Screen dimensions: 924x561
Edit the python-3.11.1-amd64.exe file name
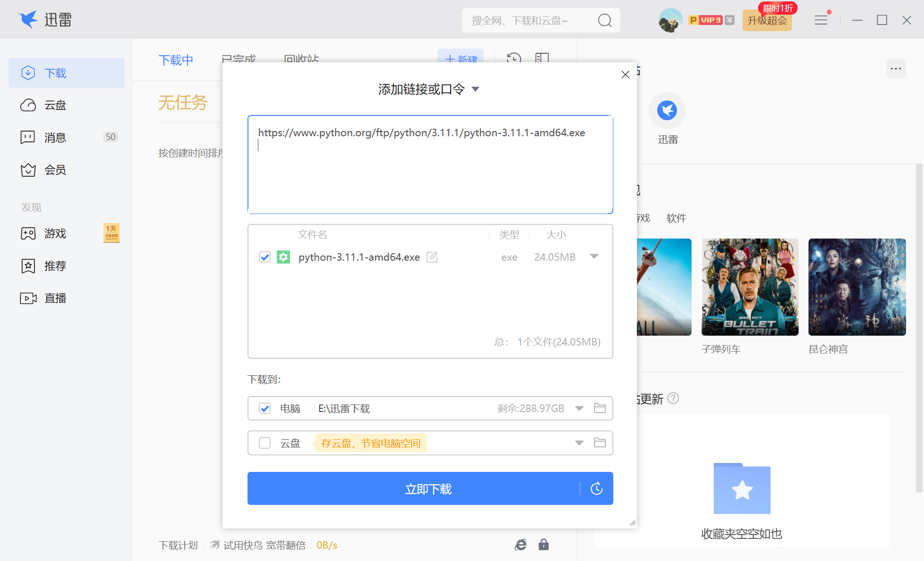tap(432, 257)
